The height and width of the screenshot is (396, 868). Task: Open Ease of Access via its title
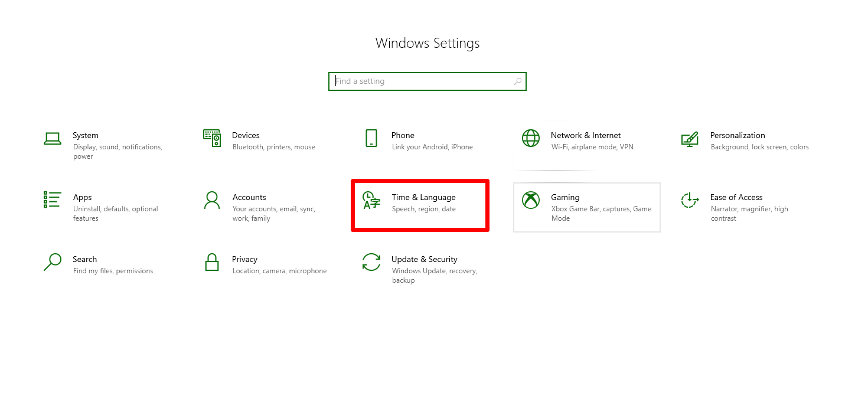736,197
